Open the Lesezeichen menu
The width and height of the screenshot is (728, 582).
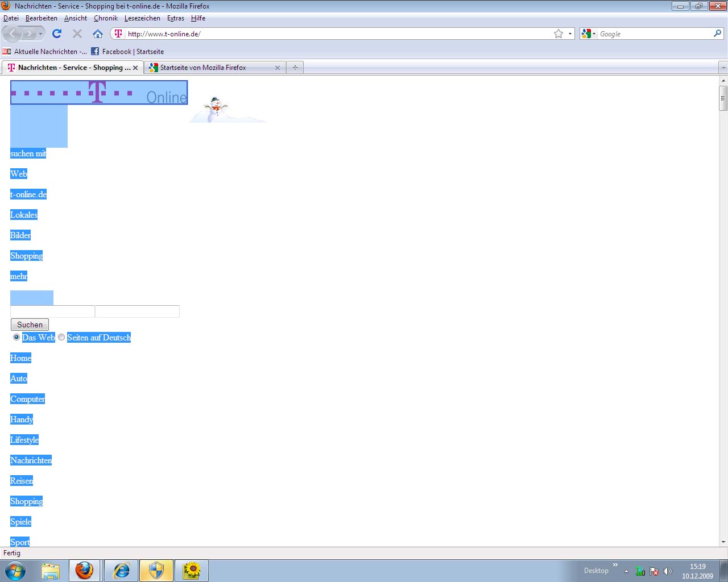pos(142,18)
